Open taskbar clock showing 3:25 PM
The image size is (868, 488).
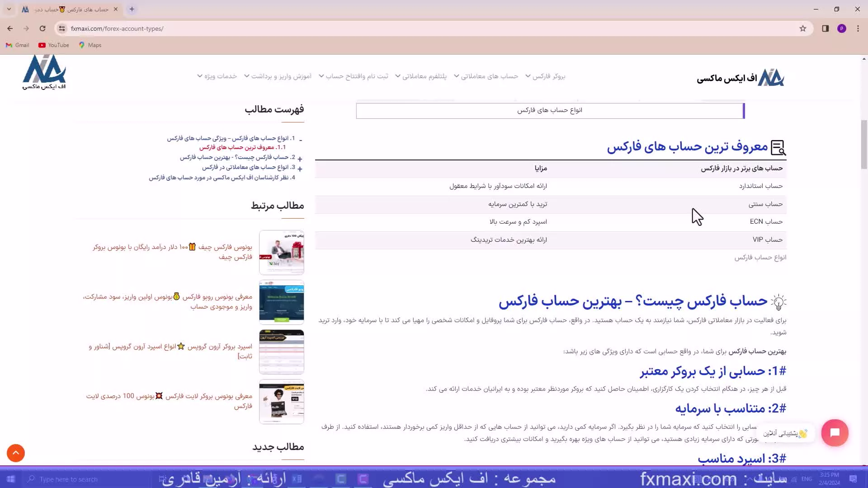coord(829,479)
